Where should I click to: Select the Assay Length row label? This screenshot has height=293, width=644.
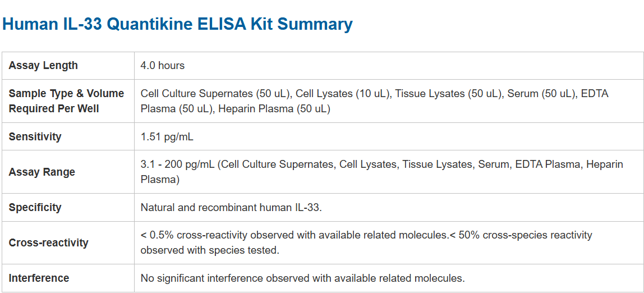[43, 66]
